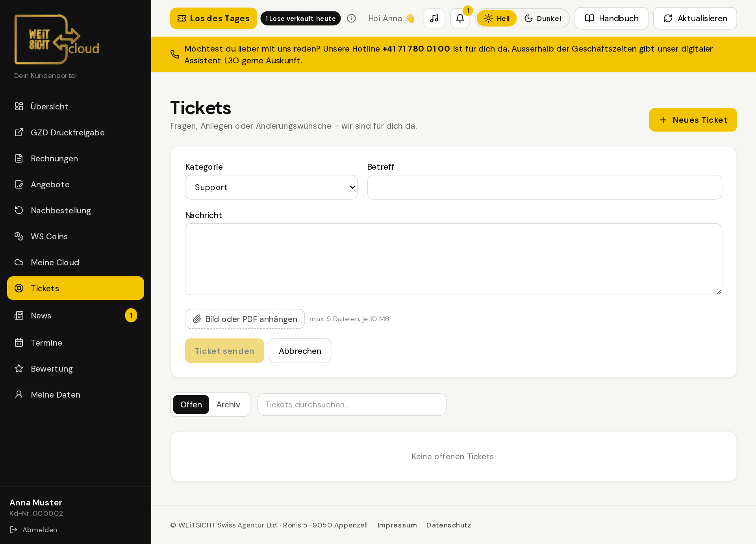756x544 pixels.
Task: Open Datenschutz footer link
Action: [x=448, y=525]
